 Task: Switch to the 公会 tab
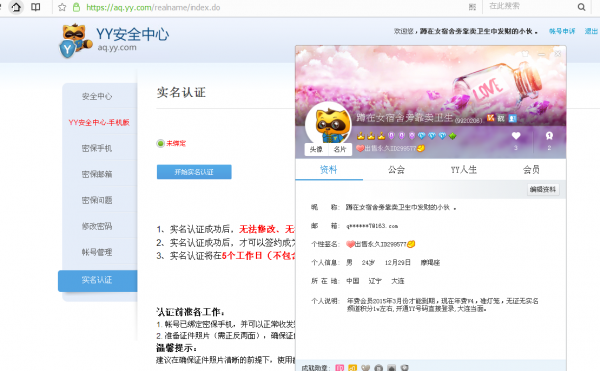(x=396, y=169)
